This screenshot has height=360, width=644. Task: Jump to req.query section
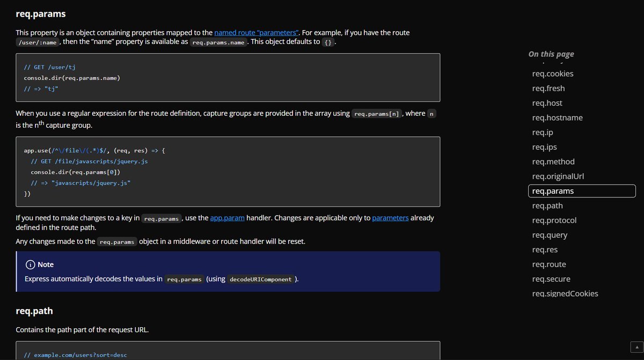coord(550,235)
